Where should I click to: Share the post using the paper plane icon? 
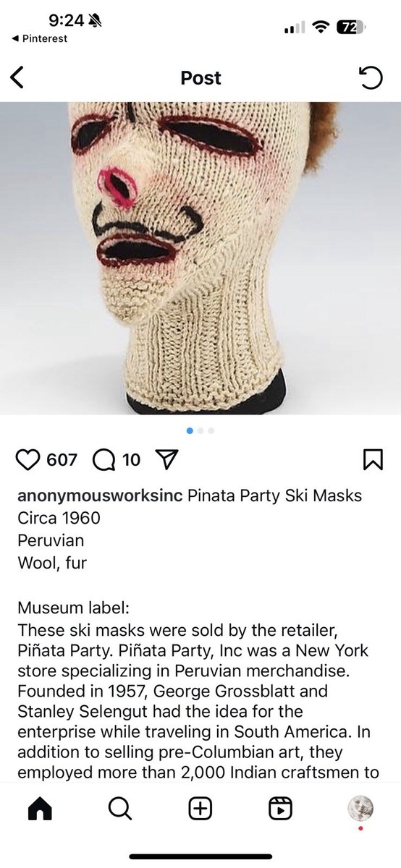[x=166, y=459]
